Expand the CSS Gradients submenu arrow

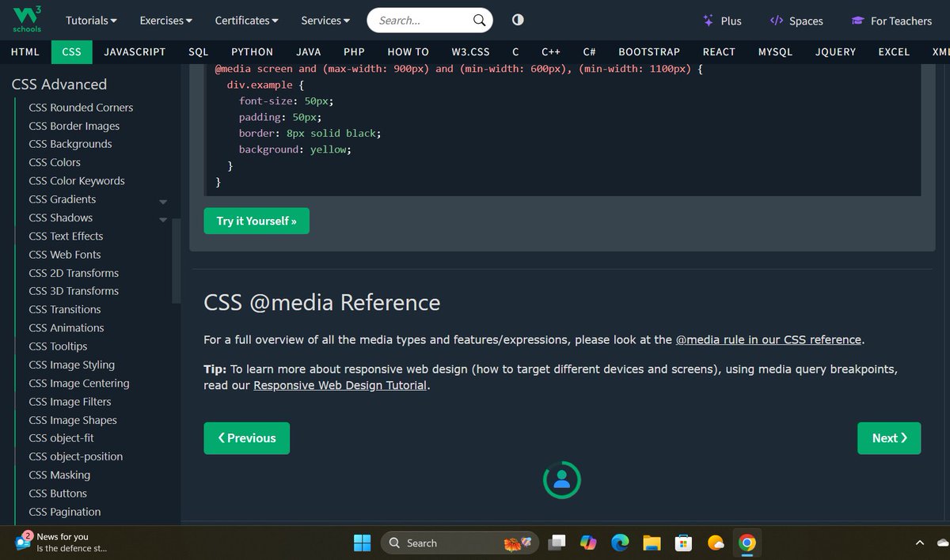163,201
